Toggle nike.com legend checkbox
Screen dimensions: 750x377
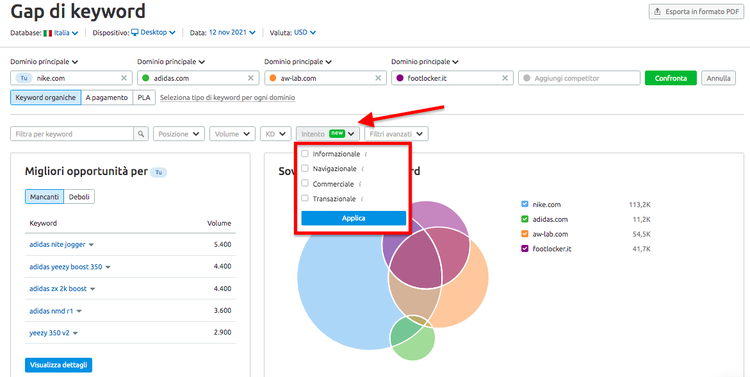(x=525, y=205)
